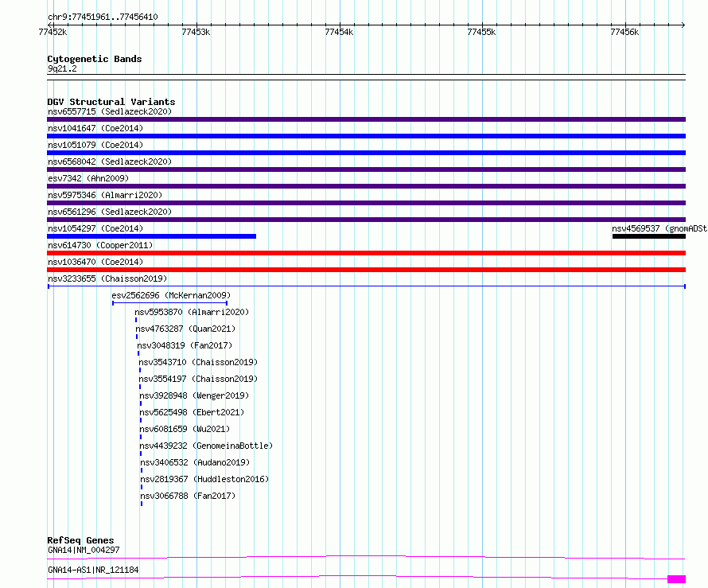Select nsv4439232 (GenomeinaBottle) label

coord(206,446)
